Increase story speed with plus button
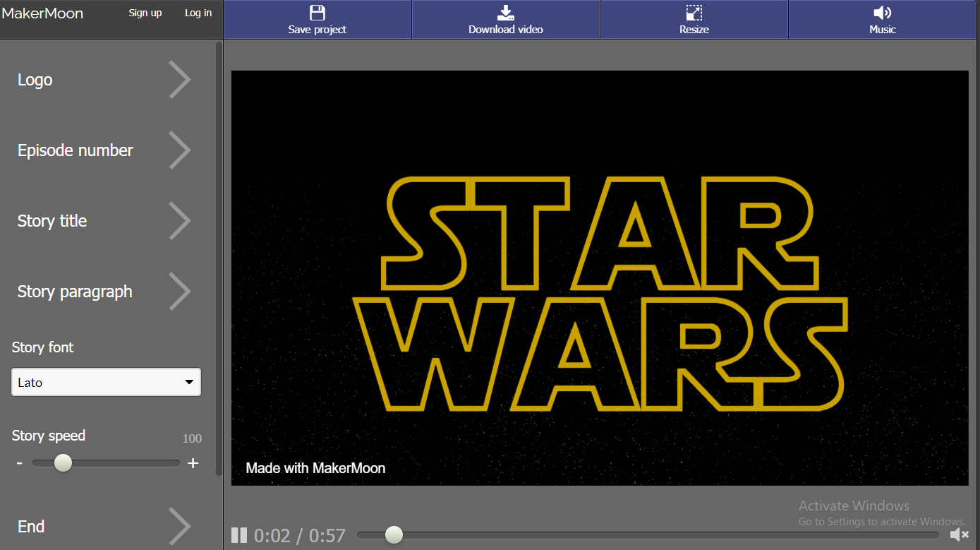 [x=193, y=463]
